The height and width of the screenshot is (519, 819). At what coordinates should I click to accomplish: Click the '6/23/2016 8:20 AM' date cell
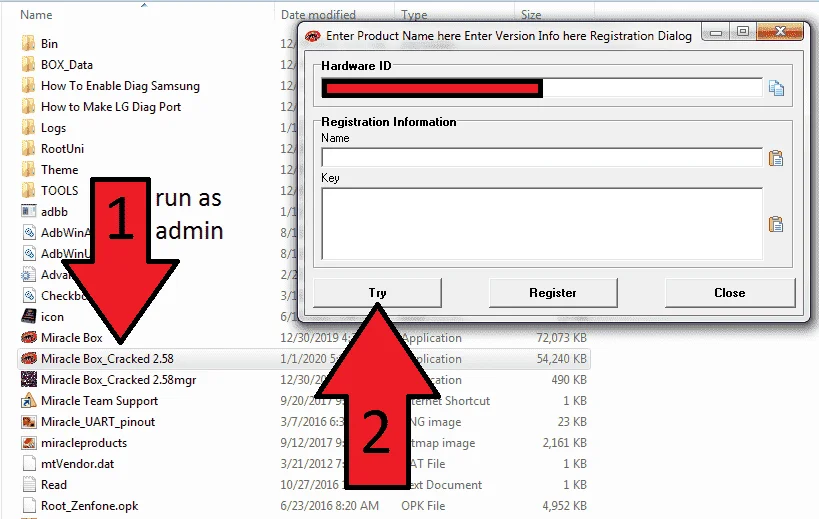(330, 506)
